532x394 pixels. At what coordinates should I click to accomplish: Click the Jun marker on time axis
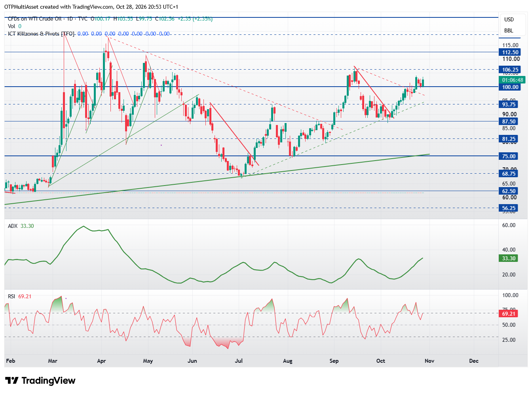click(x=192, y=361)
